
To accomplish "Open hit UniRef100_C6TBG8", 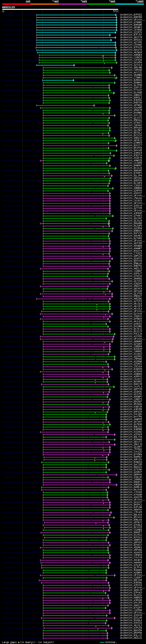I will coord(131,30).
